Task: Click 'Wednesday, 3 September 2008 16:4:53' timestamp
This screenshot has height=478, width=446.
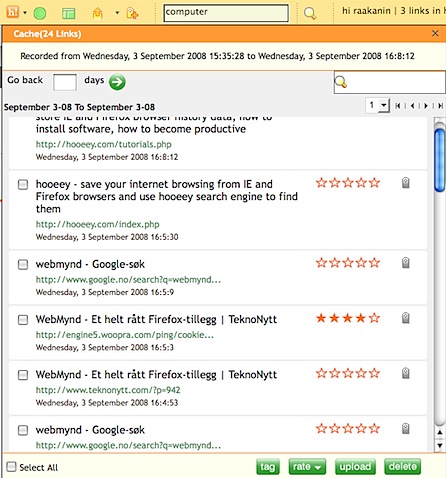Action: point(107,403)
